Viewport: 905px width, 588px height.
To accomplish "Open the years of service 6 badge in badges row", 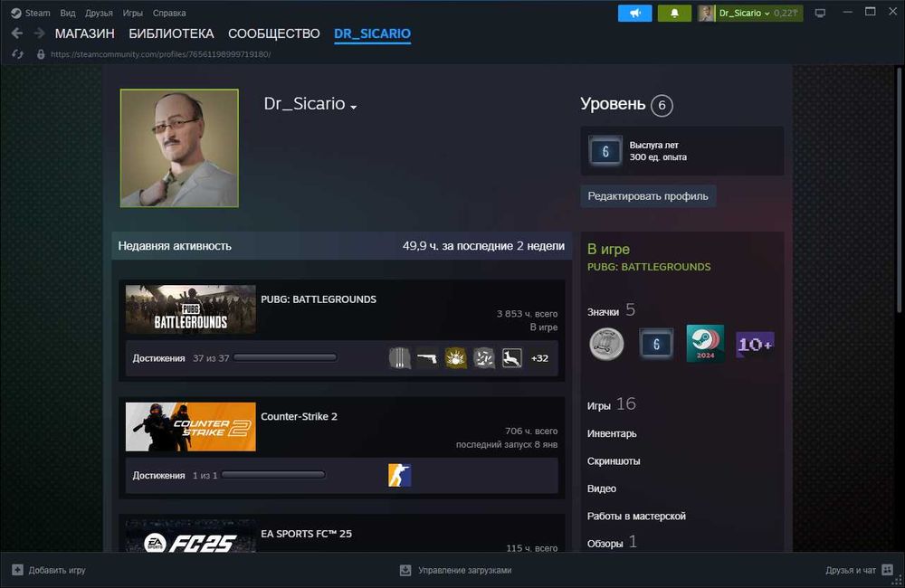I will click(656, 344).
